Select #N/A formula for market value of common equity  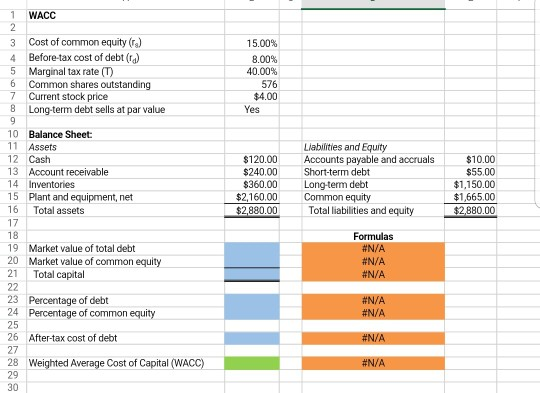point(373,261)
